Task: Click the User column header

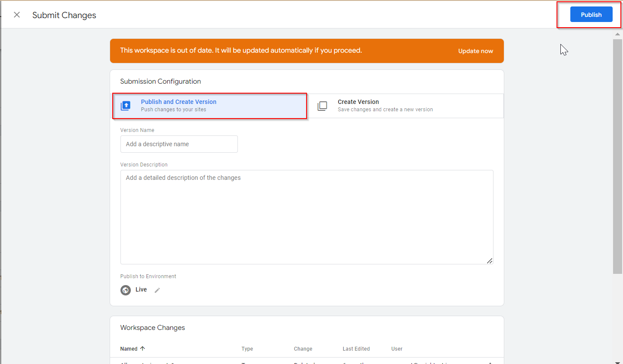Action: click(x=396, y=349)
